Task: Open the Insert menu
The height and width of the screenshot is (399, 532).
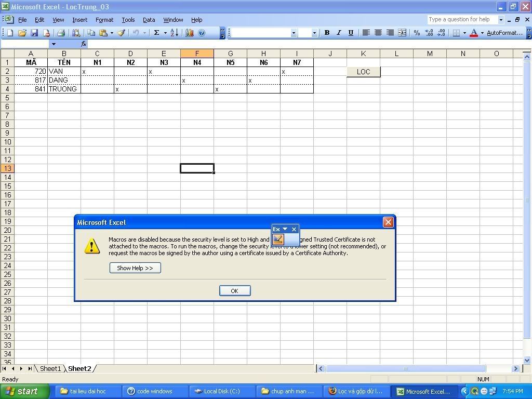Action: pos(79,20)
